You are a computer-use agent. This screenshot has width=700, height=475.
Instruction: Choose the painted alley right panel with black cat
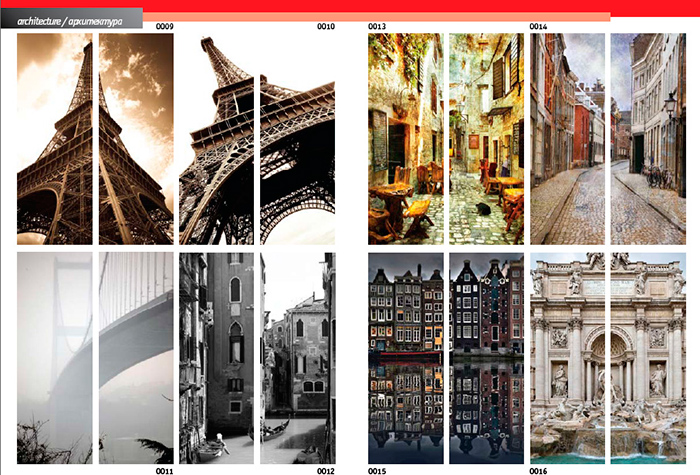pyautogui.click(x=487, y=139)
